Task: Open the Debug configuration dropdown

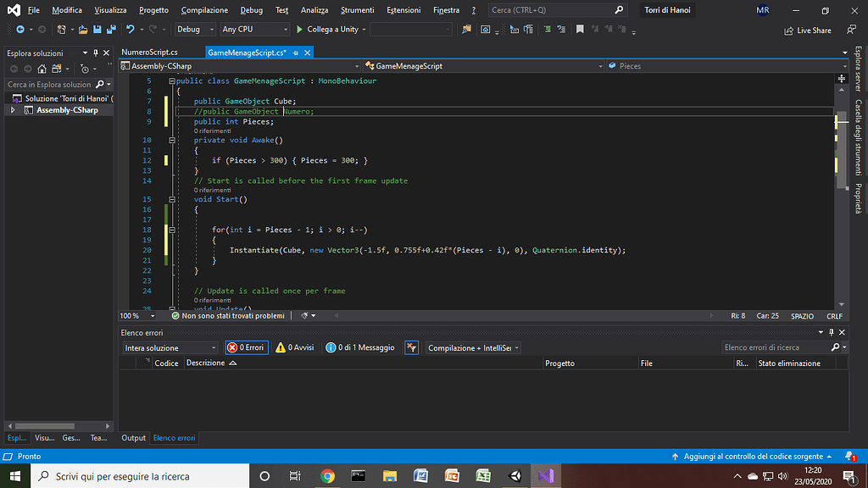Action: tap(194, 29)
